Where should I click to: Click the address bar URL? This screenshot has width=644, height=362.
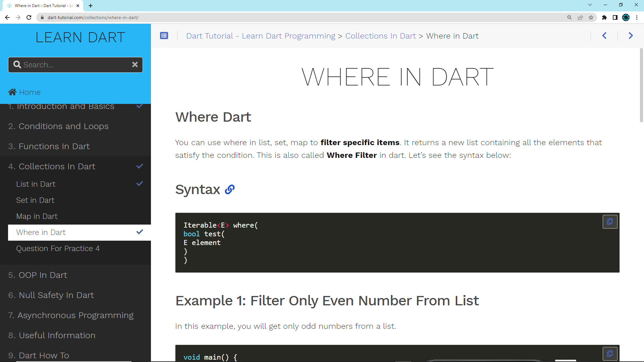tap(93, 17)
